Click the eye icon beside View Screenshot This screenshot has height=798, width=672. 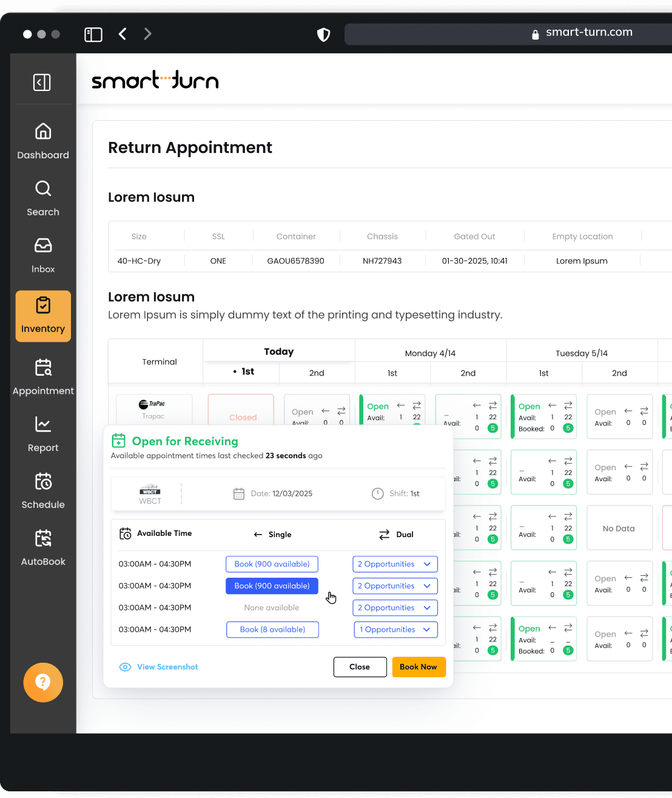(125, 667)
